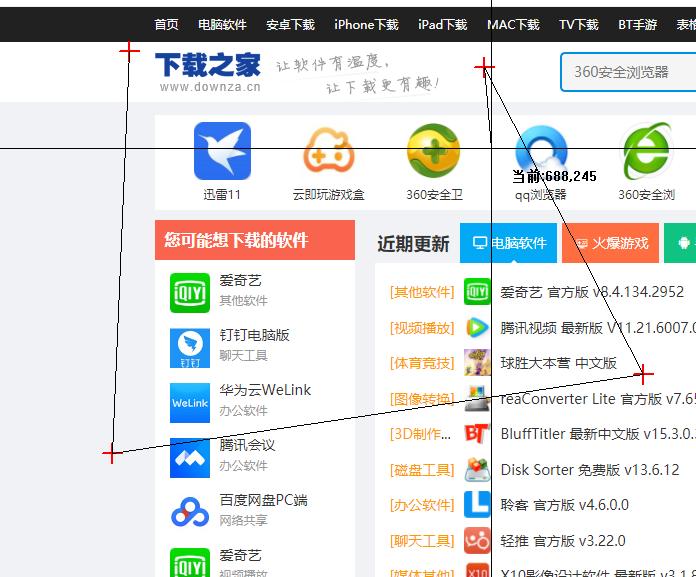Open the [磁盘工具] category link

[x=422, y=470]
